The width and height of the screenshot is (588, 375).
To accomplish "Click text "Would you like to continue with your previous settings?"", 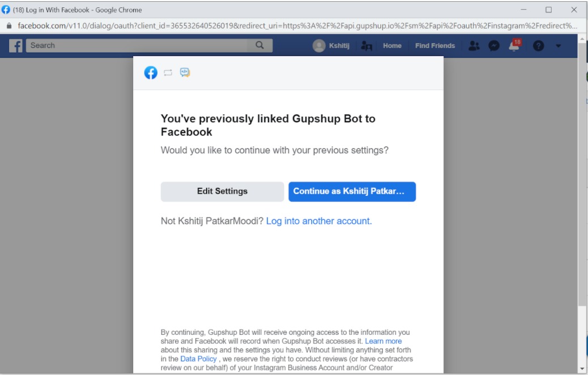I will coord(275,150).
